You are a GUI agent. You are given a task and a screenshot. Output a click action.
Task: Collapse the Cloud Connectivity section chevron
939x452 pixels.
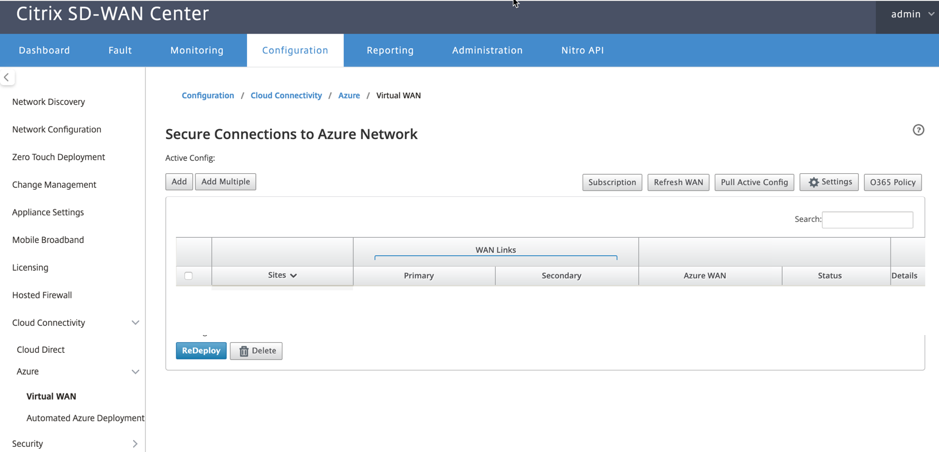(135, 323)
